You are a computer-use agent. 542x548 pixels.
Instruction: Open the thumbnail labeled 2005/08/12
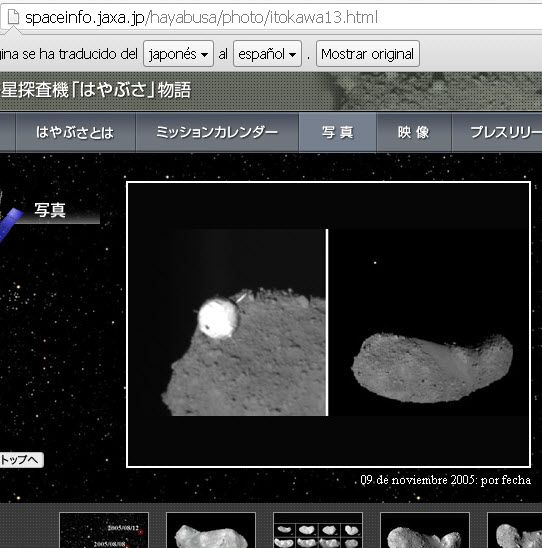coord(104,530)
